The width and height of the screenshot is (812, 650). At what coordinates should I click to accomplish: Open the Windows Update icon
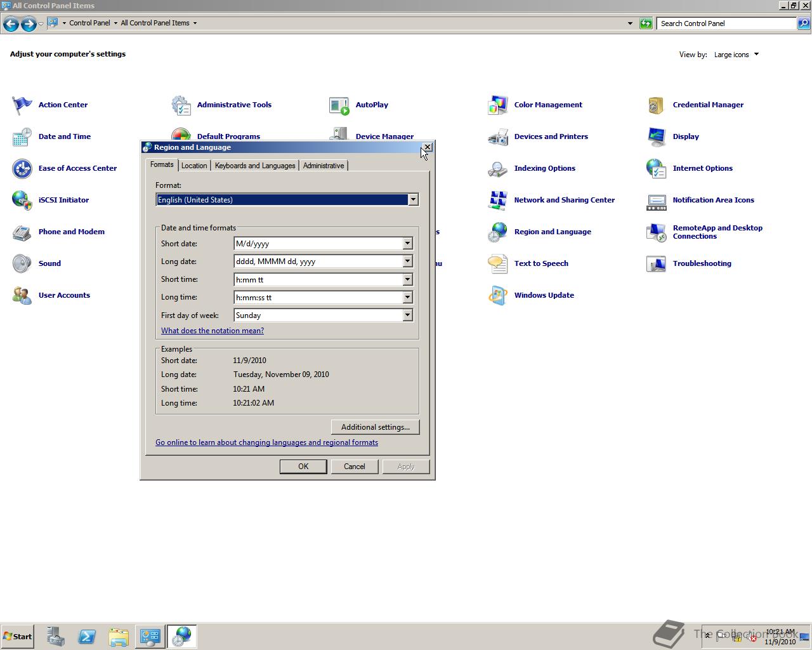pos(498,295)
